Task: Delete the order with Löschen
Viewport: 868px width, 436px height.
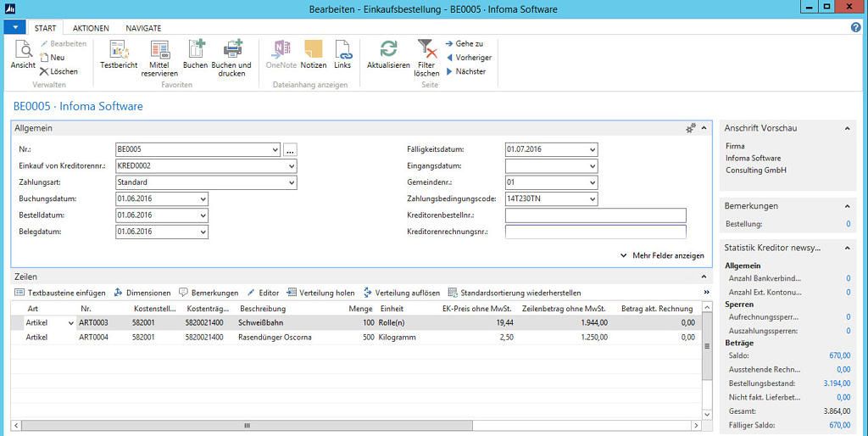Action: pyautogui.click(x=58, y=71)
